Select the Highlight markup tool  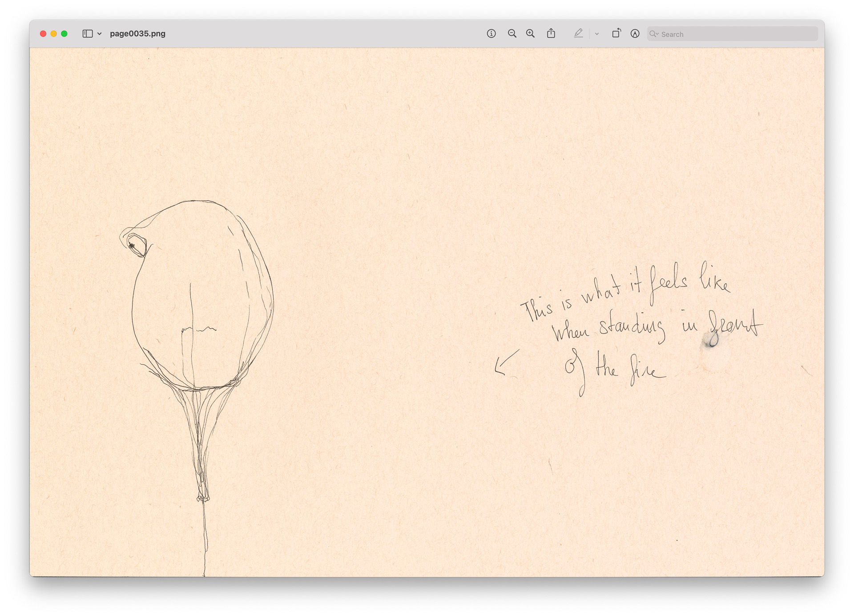click(578, 33)
